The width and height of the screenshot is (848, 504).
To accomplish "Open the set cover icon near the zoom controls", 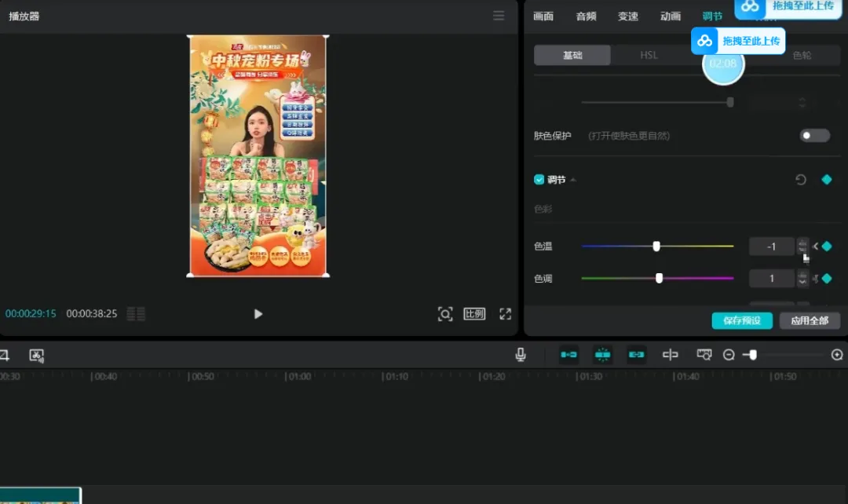I will 704,354.
